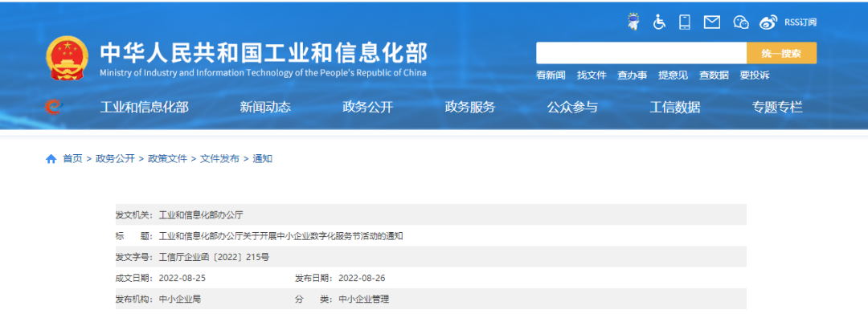Select document number 工信厅企业函〔2022〕215号
Screen dimensions: 868x326
click(215, 257)
